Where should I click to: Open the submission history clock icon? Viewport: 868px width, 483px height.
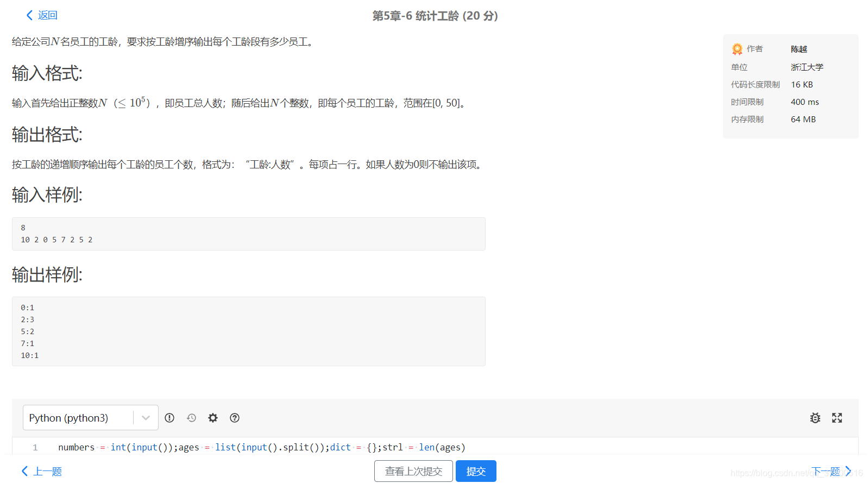click(191, 418)
